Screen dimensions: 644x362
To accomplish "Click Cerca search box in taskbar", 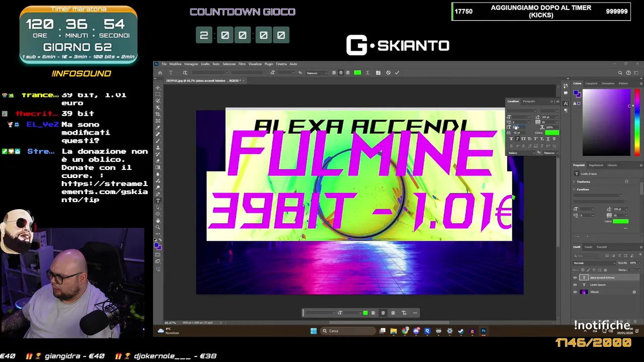I will click(349, 331).
